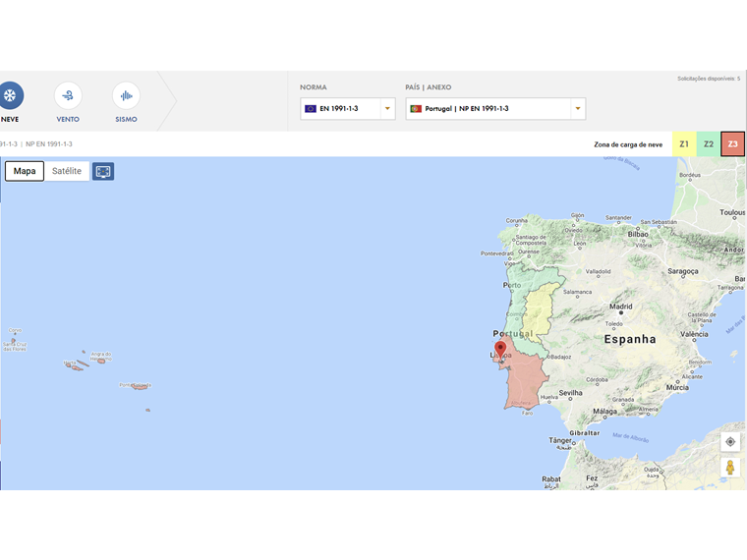747x560 pixels.
Task: Toggle fullscreen map view icon
Action: pos(103,171)
